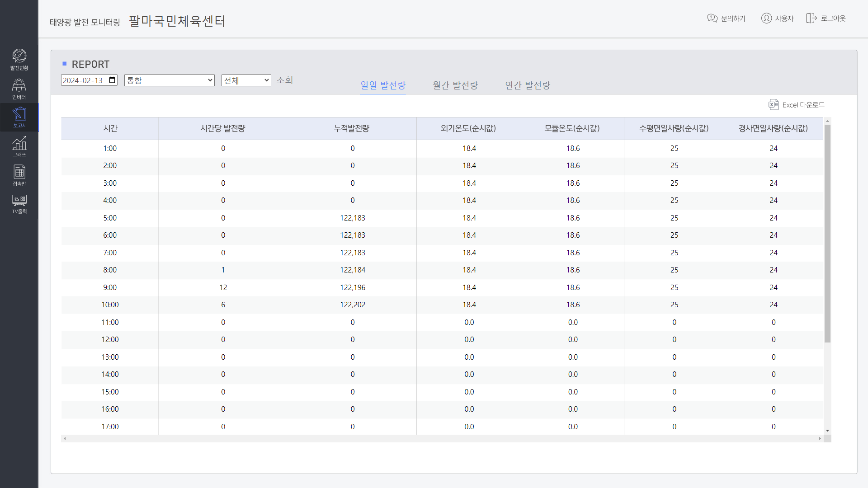The height and width of the screenshot is (488, 868).
Task: Select the 8:00 time cell
Action: pyautogui.click(x=110, y=270)
